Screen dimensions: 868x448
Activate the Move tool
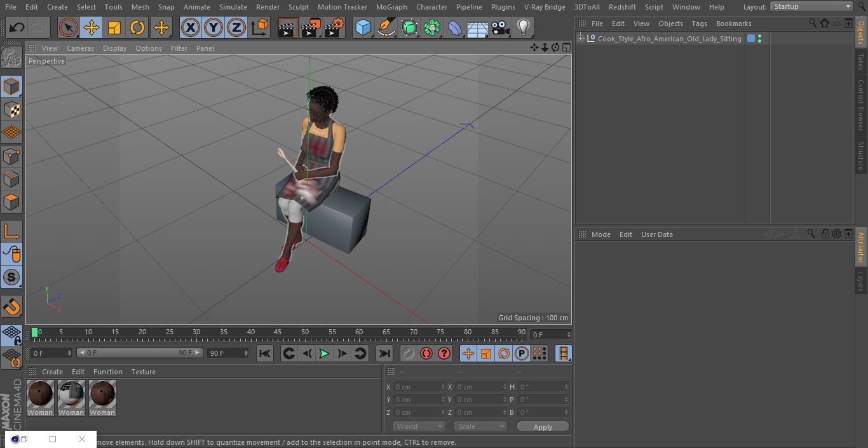point(91,27)
